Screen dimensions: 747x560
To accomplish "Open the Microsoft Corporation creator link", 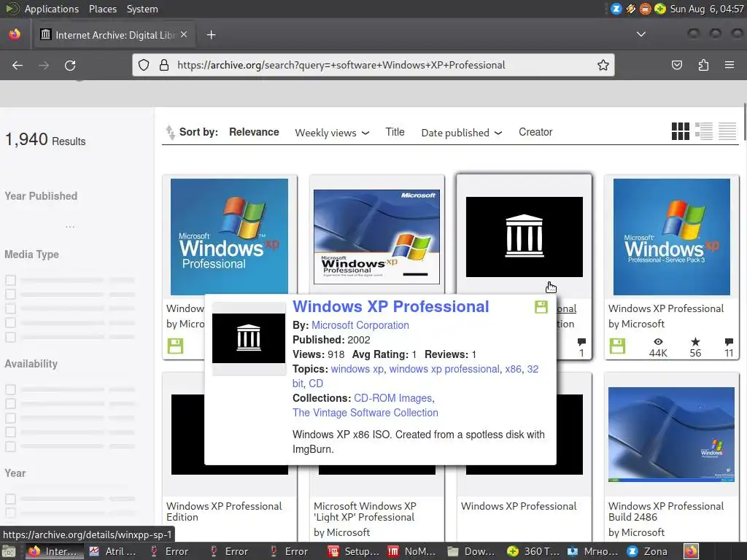I will click(x=360, y=325).
